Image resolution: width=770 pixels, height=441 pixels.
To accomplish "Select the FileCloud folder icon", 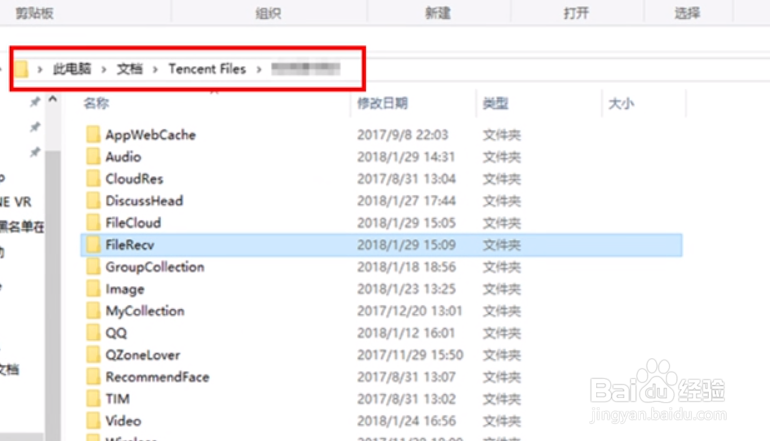I will click(x=93, y=222).
